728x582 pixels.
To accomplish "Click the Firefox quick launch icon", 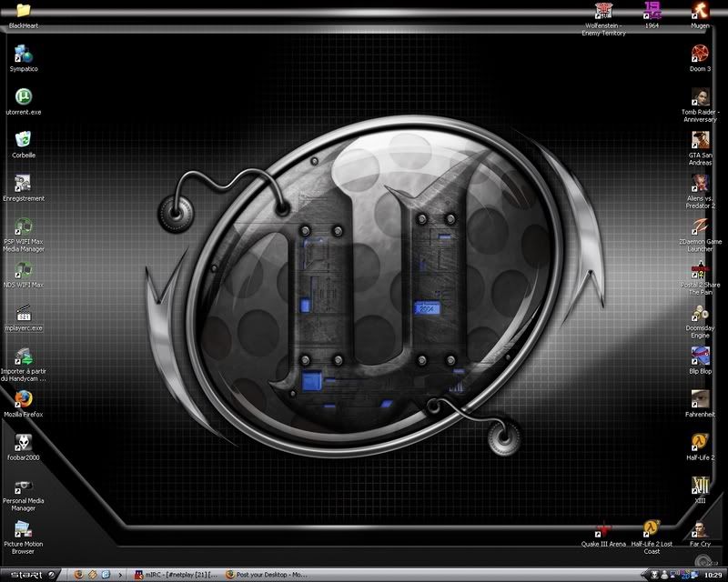I will [x=79, y=575].
